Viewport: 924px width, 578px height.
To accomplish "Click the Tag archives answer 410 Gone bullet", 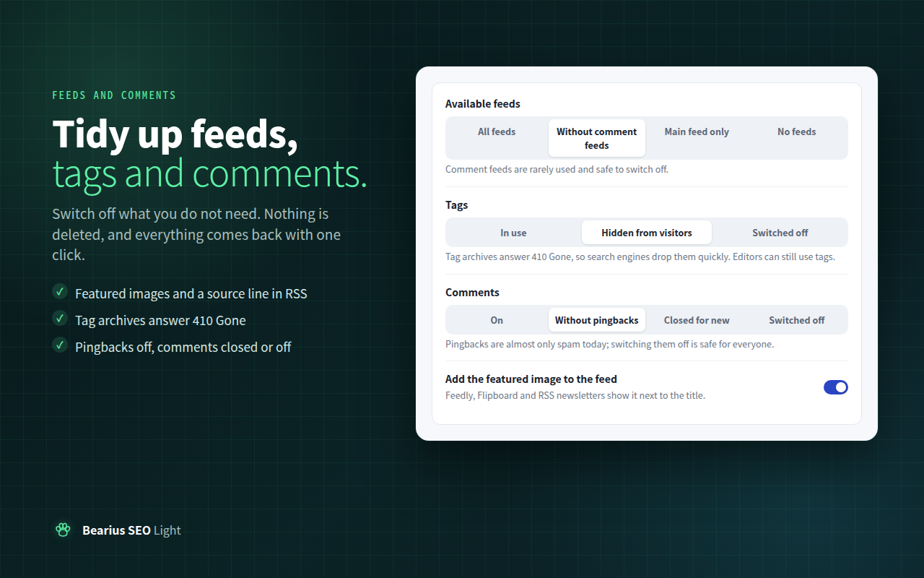I will click(x=160, y=320).
